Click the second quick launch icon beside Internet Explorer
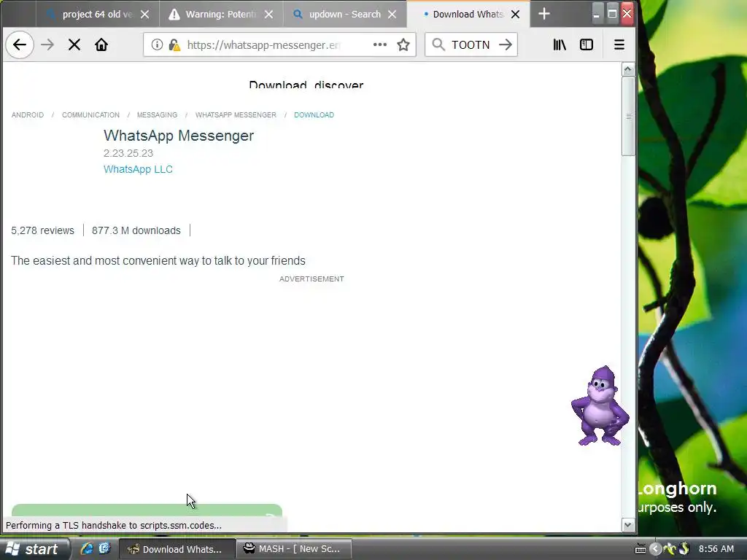747x560 pixels. (x=104, y=548)
